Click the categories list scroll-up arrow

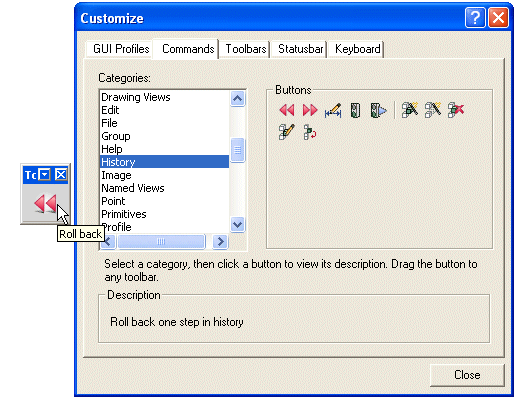237,99
